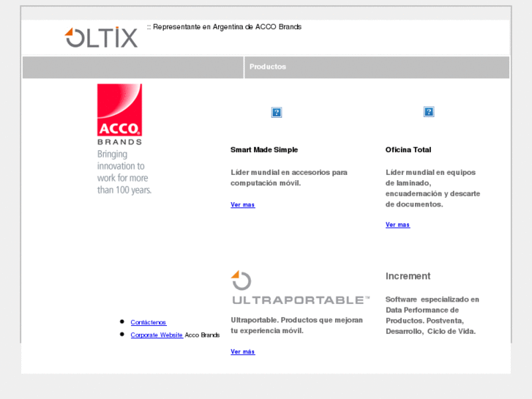532x399 pixels.
Task: Click 'Líder mundial en equipos de laminado' paragraph
Action: (x=433, y=188)
